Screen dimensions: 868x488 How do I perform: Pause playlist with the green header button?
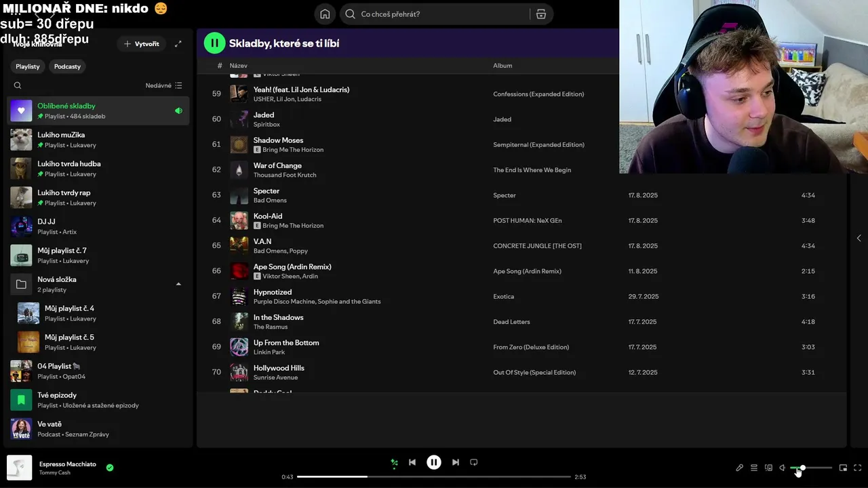[x=214, y=43]
